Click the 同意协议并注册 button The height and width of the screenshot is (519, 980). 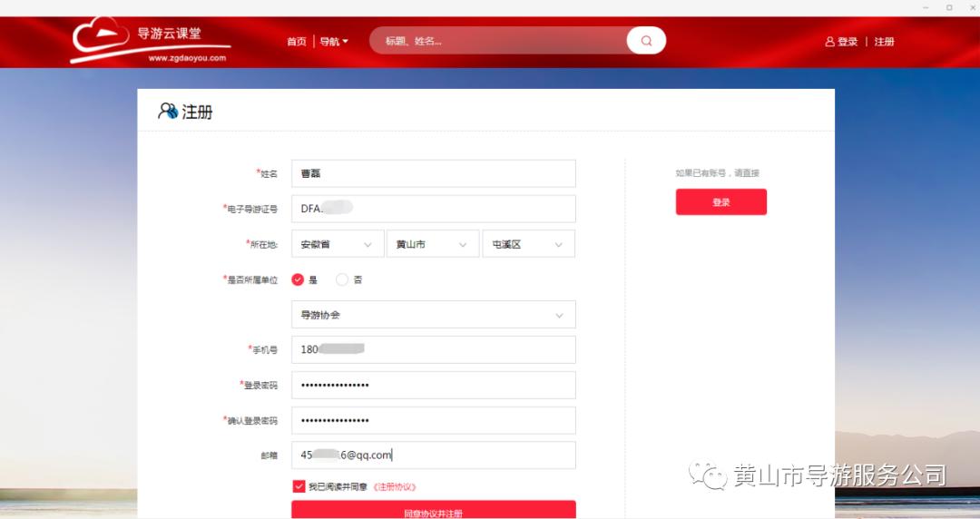point(433,510)
